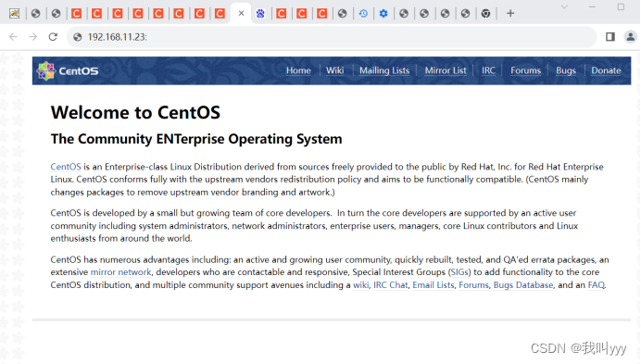Viewport: 641px width, 364px height.
Task: Switch to the History clock icon tab
Action: 363,14
